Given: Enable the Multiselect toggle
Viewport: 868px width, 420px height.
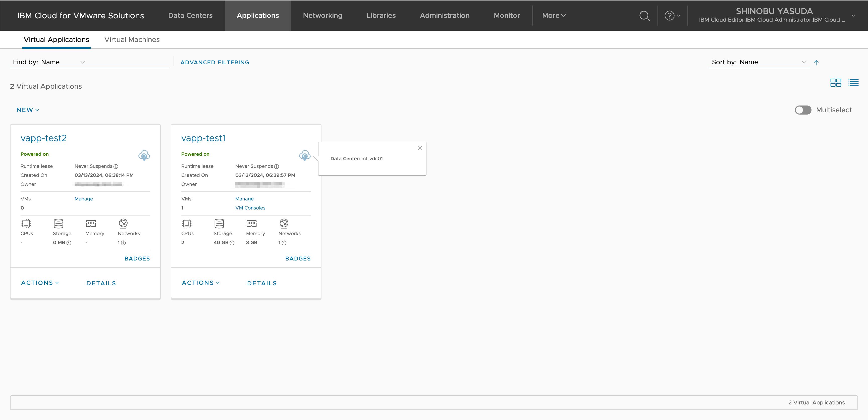Looking at the screenshot, I should coord(803,110).
